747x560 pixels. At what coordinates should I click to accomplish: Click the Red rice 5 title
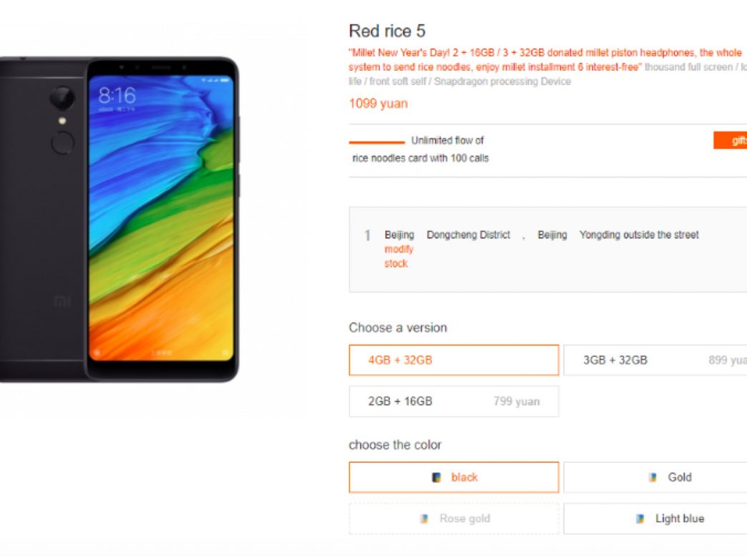[x=387, y=31]
